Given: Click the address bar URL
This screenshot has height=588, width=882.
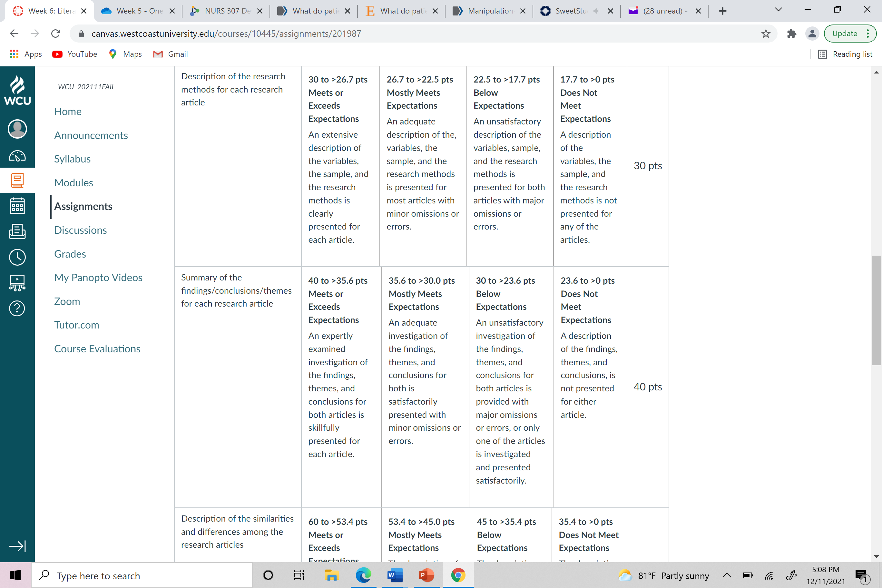Looking at the screenshot, I should pyautogui.click(x=226, y=34).
